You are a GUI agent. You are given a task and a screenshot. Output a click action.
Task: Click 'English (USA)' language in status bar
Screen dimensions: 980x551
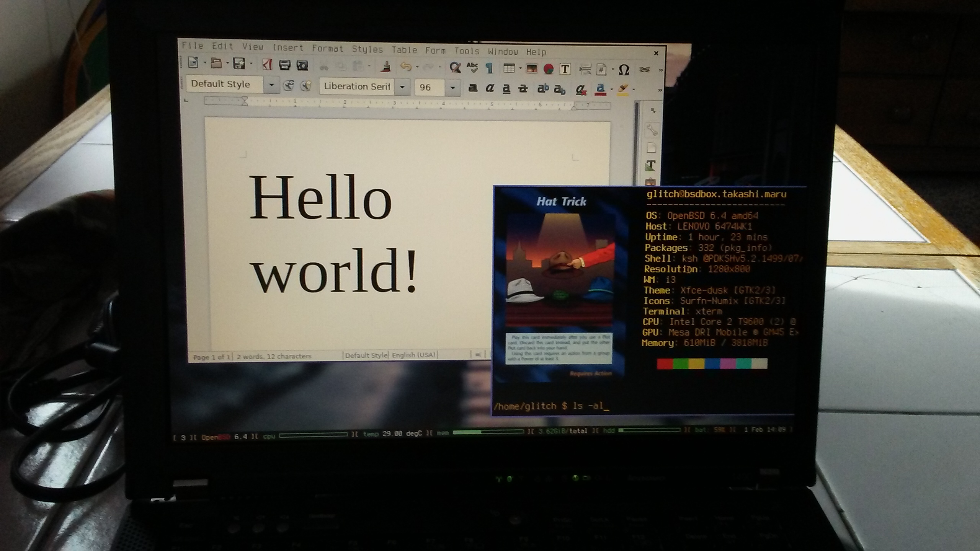(414, 355)
